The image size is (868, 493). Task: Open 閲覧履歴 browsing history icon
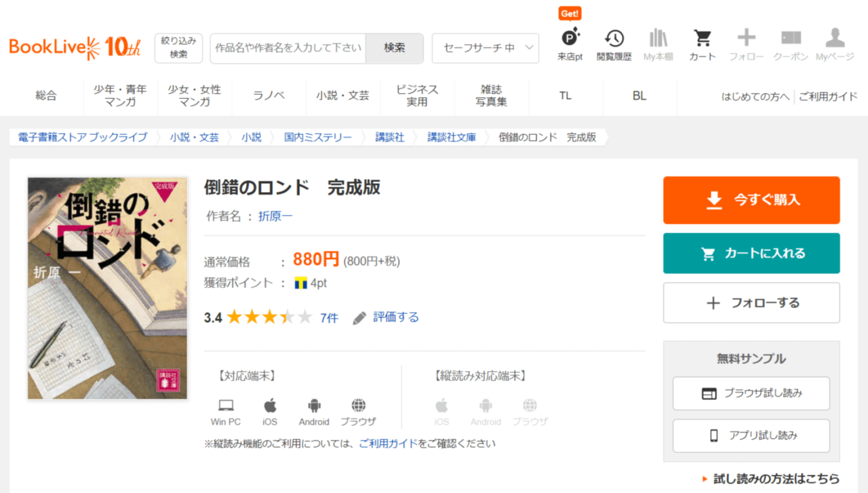(x=614, y=44)
